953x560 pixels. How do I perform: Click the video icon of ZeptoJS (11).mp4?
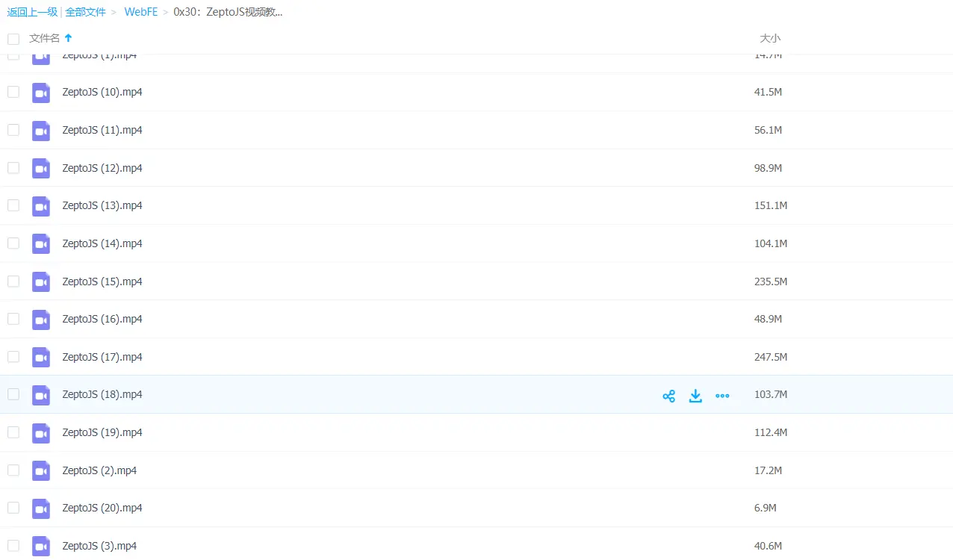(41, 131)
